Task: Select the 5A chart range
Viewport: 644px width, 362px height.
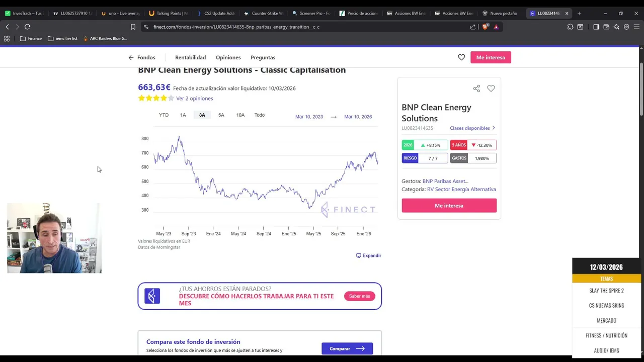Action: [x=221, y=115]
